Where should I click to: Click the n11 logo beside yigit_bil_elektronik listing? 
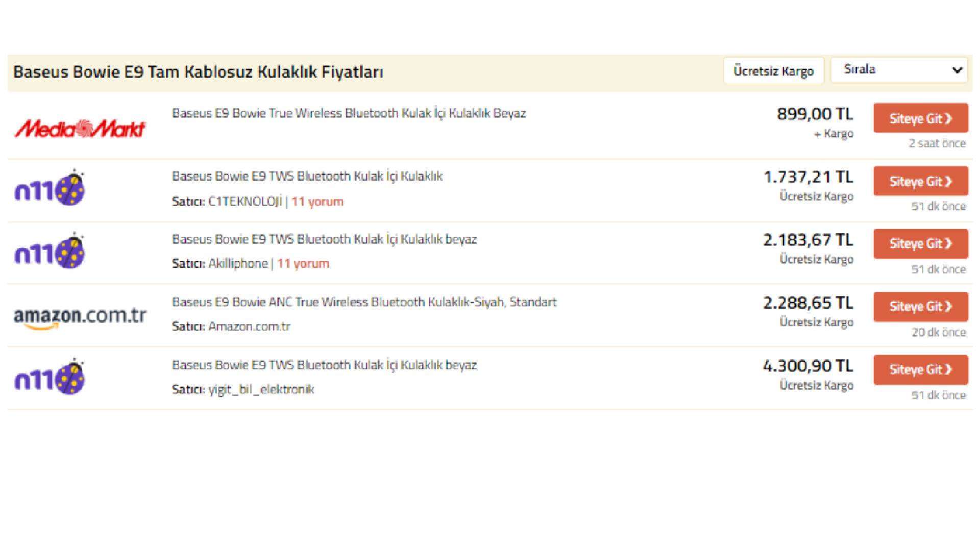50,377
